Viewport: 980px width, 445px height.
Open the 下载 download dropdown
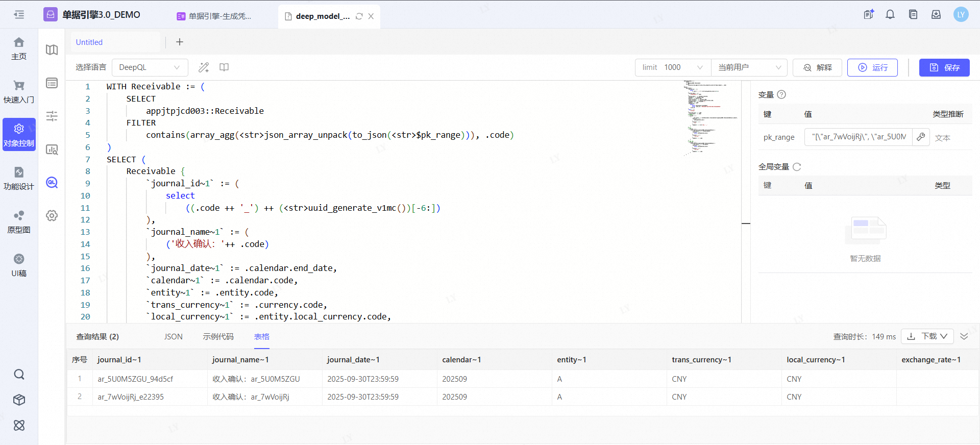click(927, 336)
